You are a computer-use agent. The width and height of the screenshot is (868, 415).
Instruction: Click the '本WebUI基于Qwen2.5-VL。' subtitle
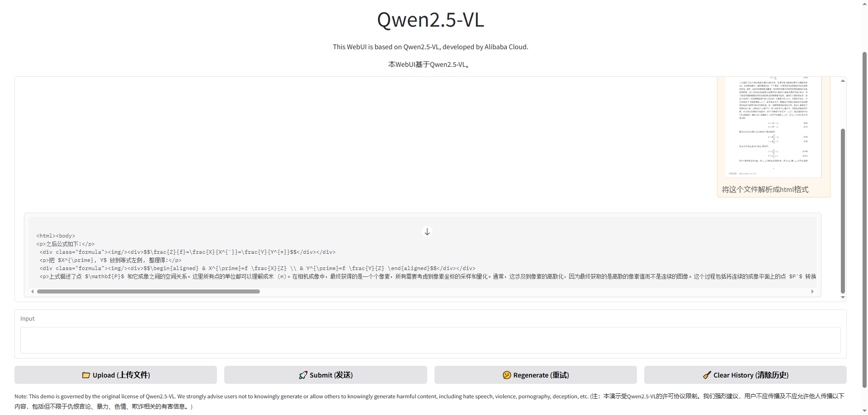click(430, 65)
